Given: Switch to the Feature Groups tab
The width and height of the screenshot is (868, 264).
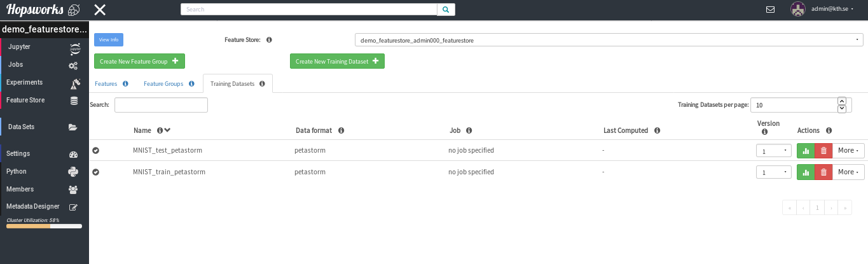Looking at the screenshot, I should (x=163, y=84).
